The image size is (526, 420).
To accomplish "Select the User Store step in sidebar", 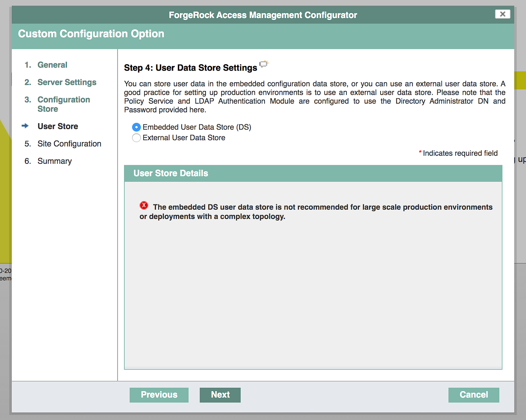I will pyautogui.click(x=57, y=126).
